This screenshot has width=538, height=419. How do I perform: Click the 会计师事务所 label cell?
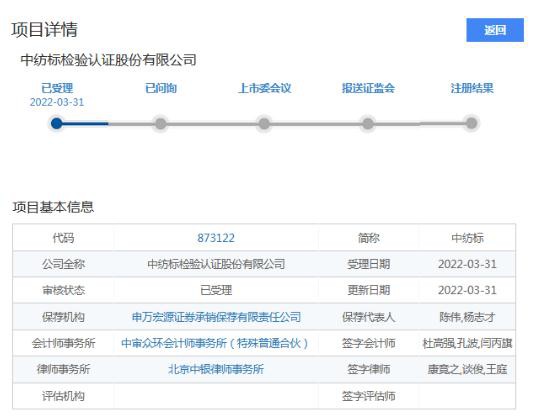pos(63,343)
